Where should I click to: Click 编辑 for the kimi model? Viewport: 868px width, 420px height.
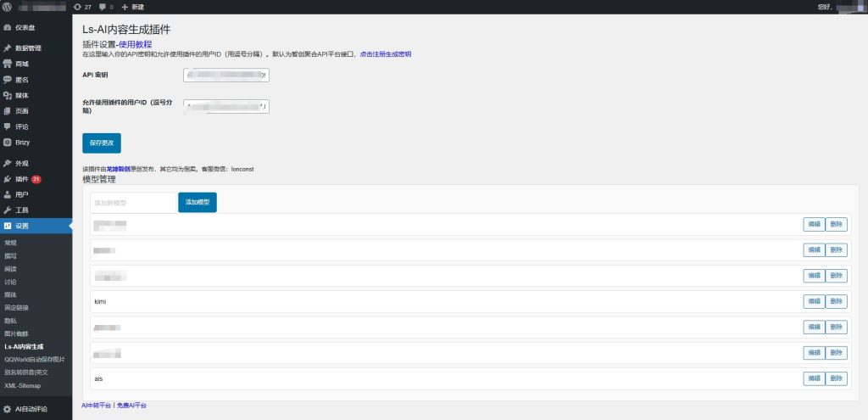814,301
